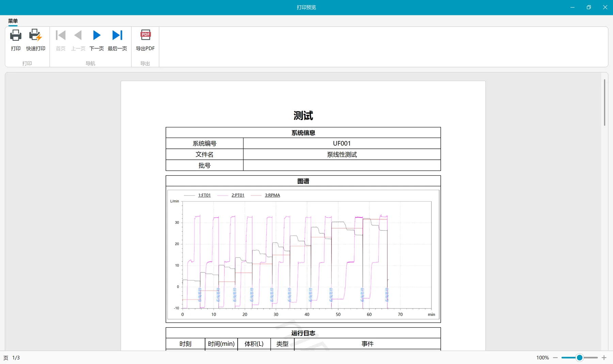This screenshot has height=364, width=613.
Task: Click the L/min axis label
Action: (x=174, y=201)
